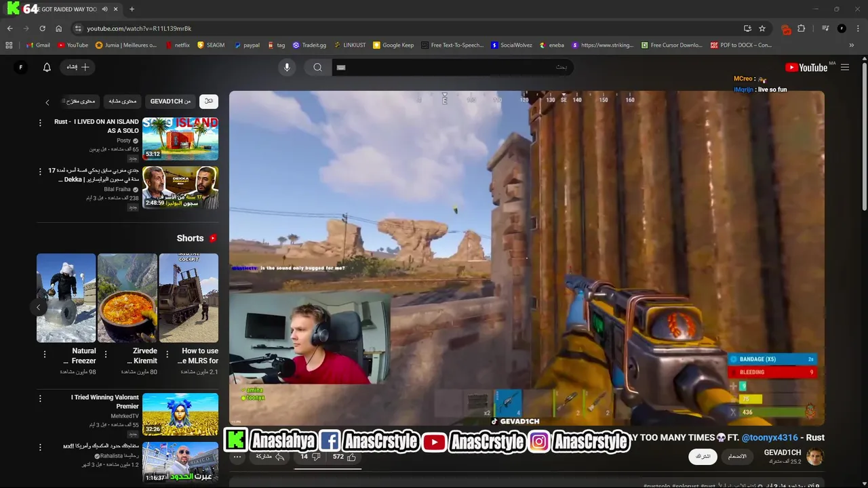
Task: Open the Natural Freezer short
Action: coord(66,298)
